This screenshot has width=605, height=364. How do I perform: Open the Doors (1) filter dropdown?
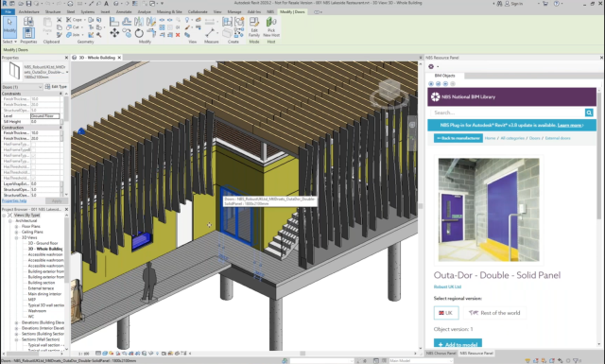pyautogui.click(x=22, y=87)
